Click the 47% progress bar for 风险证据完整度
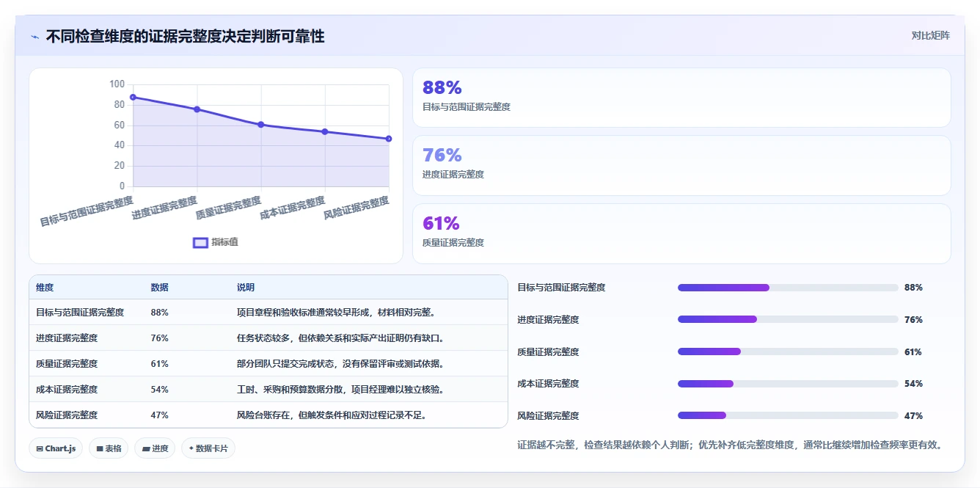Image resolution: width=980 pixels, height=488 pixels. [x=788, y=415]
